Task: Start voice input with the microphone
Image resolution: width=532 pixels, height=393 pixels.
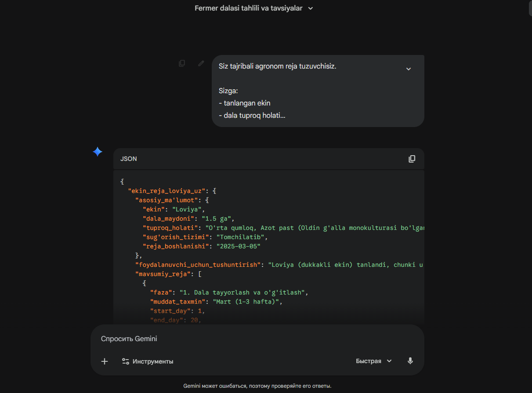Action: (410, 361)
